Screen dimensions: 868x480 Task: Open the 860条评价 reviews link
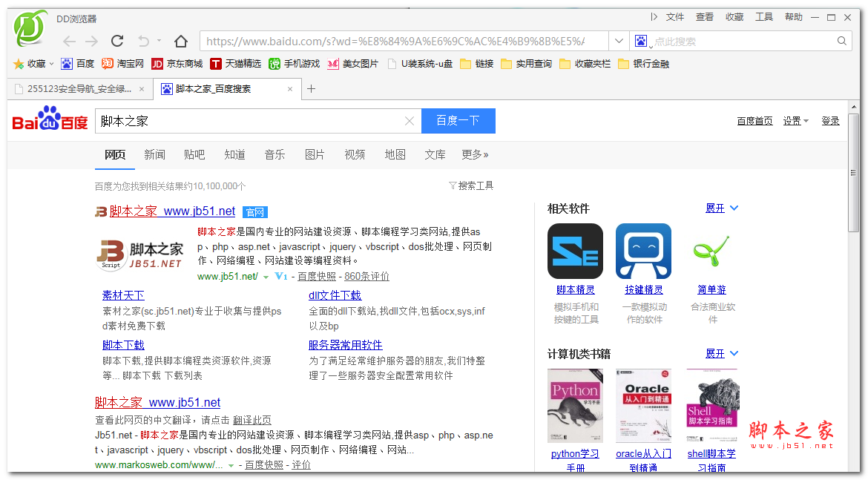366,276
